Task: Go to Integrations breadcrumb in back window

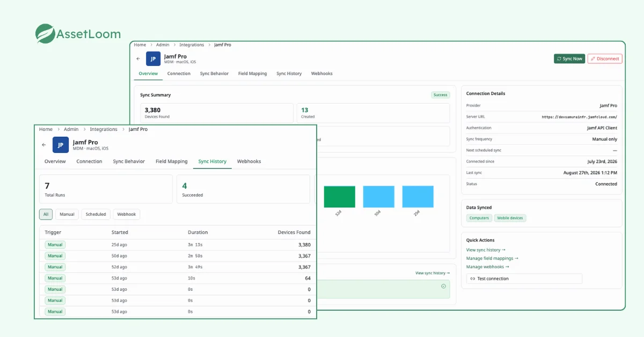Action: click(x=192, y=45)
